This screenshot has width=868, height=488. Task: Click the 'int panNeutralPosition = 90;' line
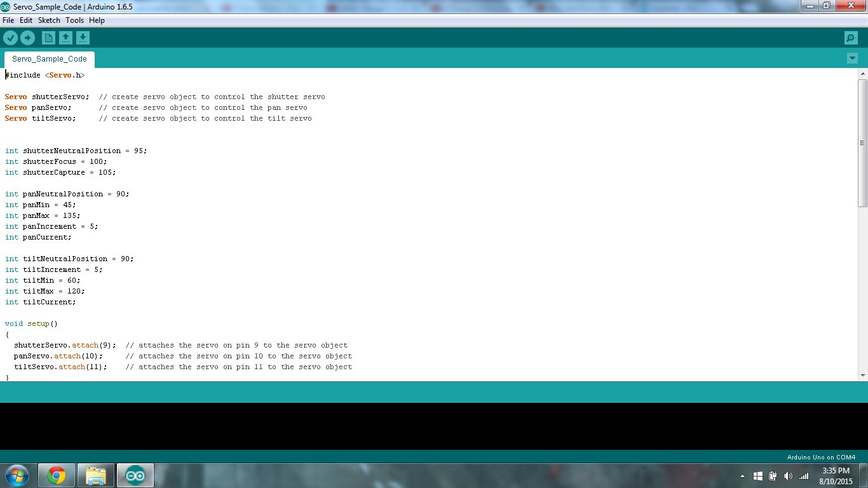tap(67, 194)
